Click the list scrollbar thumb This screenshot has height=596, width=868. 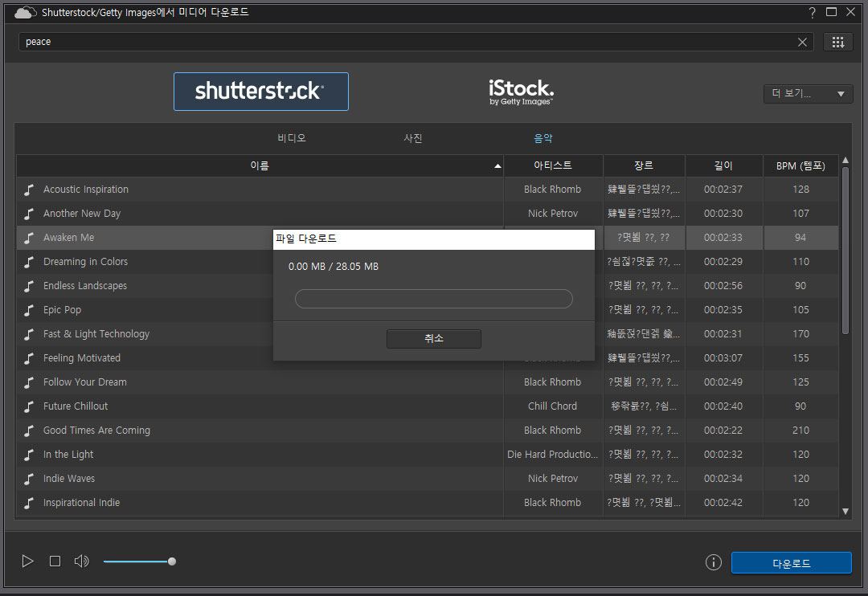click(x=845, y=250)
